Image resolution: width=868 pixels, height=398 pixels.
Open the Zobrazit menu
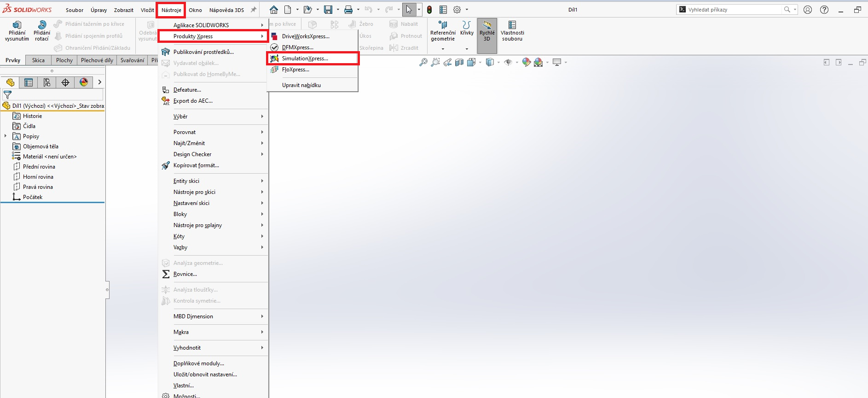pos(124,10)
